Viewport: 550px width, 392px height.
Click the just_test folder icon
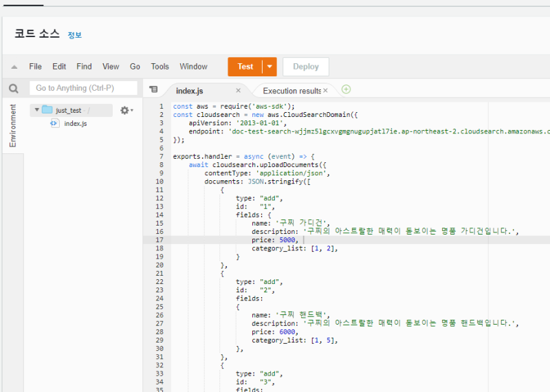click(x=47, y=110)
